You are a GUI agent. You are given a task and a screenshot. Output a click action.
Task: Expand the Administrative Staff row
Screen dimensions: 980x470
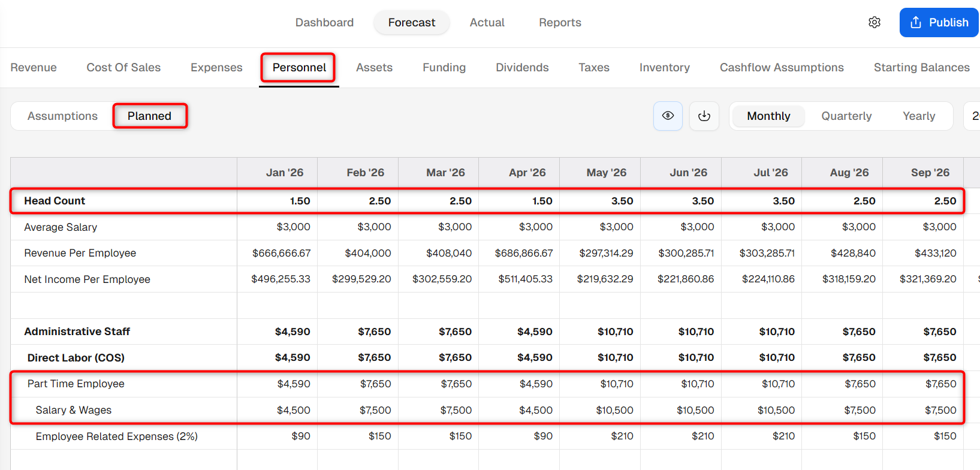click(x=77, y=332)
